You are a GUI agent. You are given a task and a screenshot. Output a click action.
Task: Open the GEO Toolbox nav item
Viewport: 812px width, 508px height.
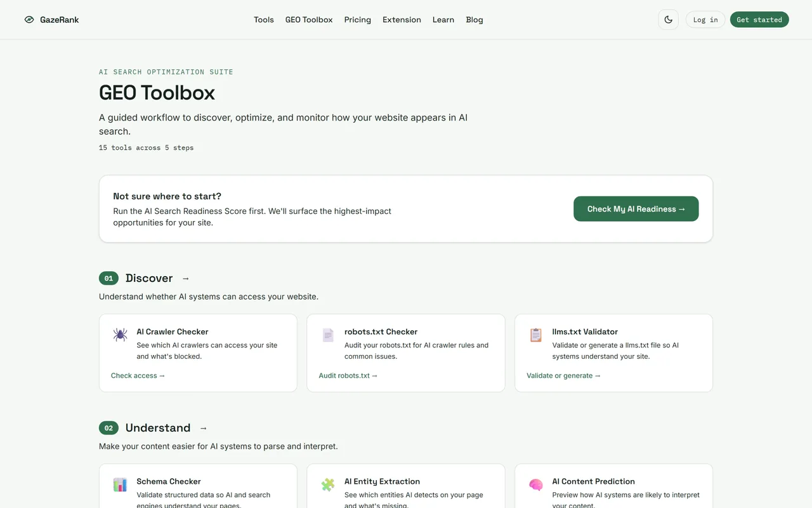pos(309,20)
